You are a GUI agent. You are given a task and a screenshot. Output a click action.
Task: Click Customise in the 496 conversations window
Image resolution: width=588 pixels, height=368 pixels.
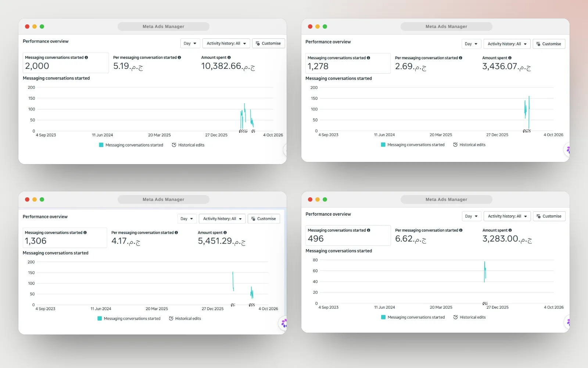point(549,216)
